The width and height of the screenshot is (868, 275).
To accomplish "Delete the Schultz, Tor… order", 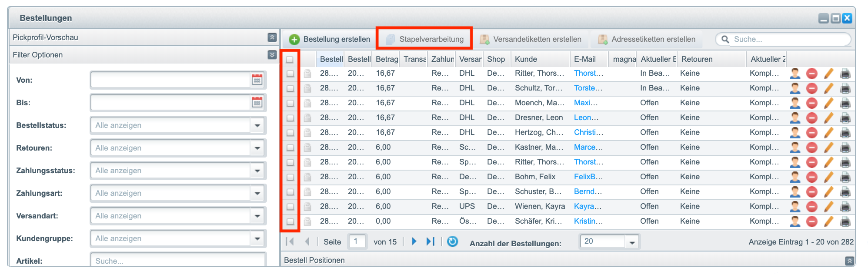I will point(811,88).
